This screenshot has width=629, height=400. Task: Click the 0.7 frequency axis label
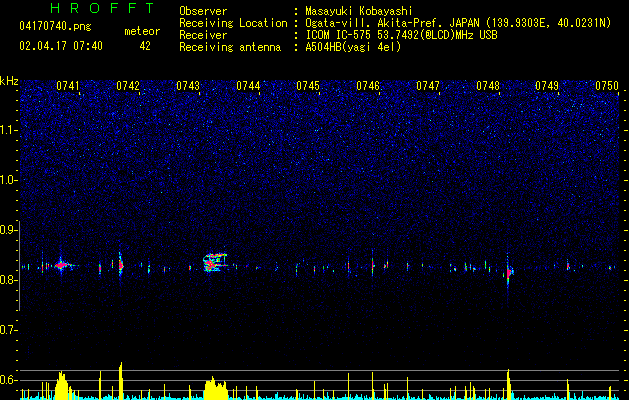(8, 330)
